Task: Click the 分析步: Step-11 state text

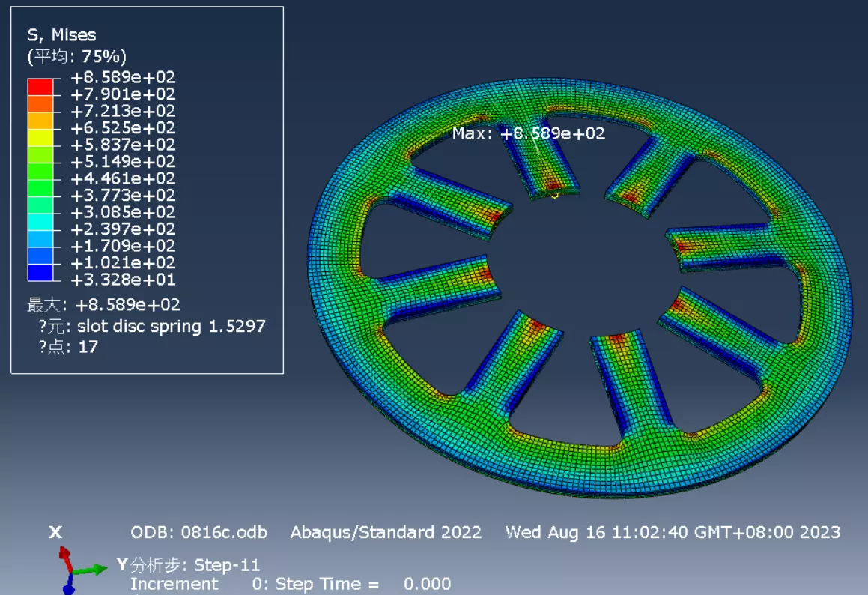Action: (x=194, y=565)
